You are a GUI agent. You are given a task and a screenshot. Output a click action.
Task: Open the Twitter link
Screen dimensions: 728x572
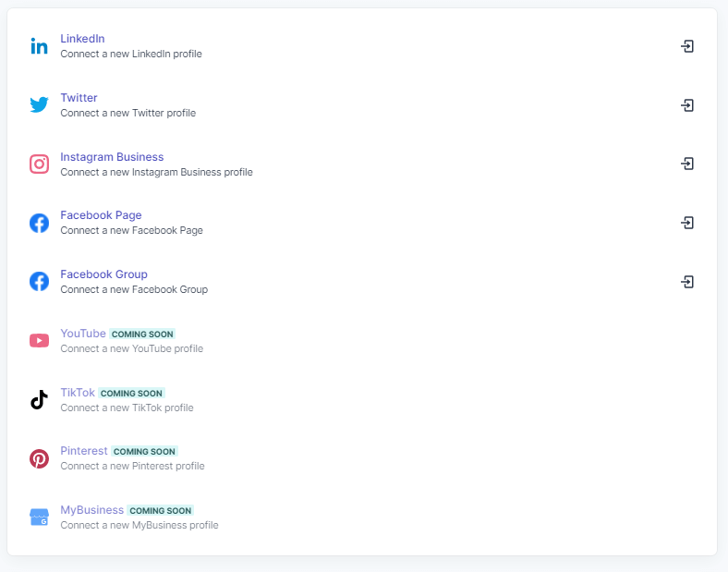(x=79, y=98)
